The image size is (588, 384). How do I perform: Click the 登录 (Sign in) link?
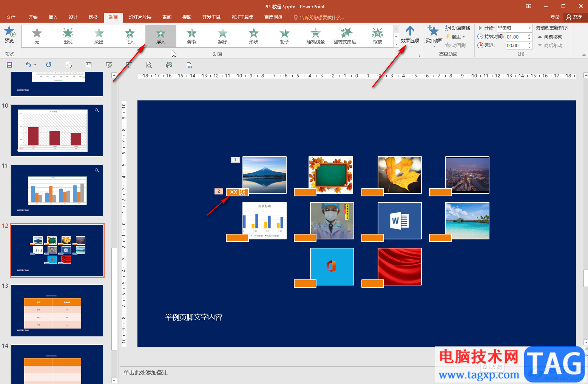pyautogui.click(x=555, y=17)
